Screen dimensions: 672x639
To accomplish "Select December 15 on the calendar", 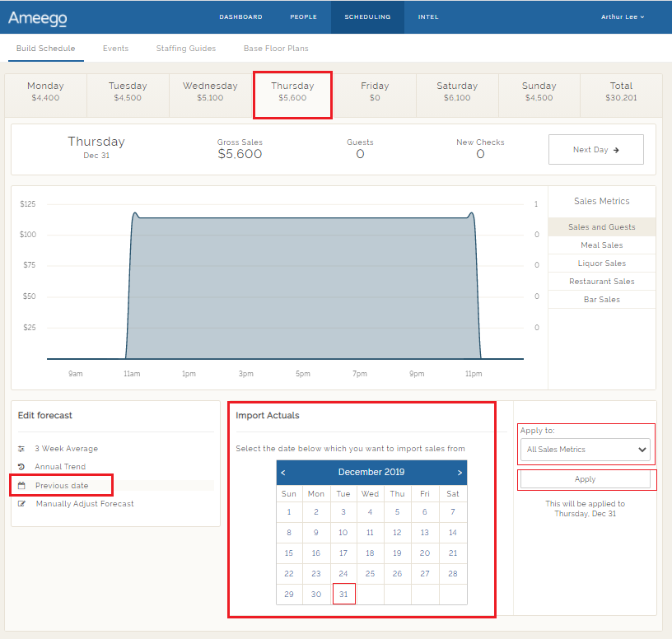I will pyautogui.click(x=288, y=553).
